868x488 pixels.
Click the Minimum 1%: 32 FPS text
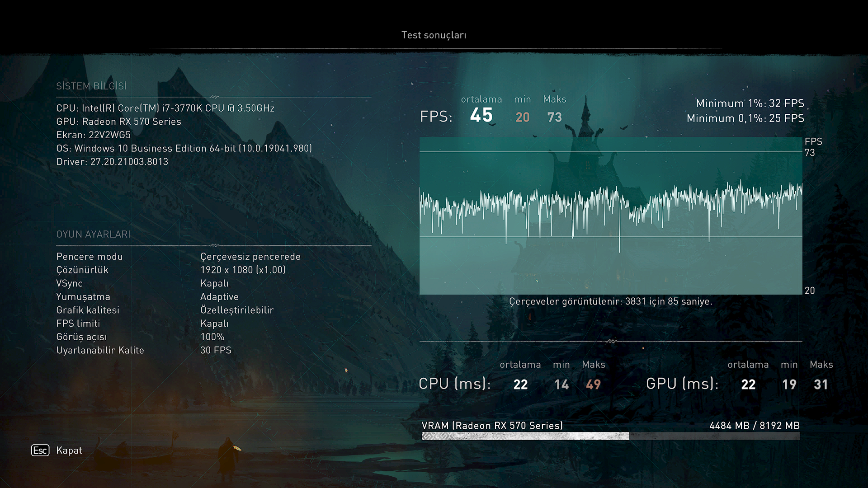750,103
